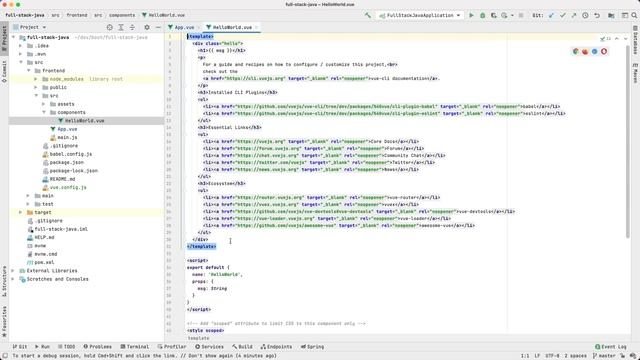This screenshot has height=360, width=640.
Task: Open the Services tool window tab
Action: pyautogui.click(x=209, y=347)
